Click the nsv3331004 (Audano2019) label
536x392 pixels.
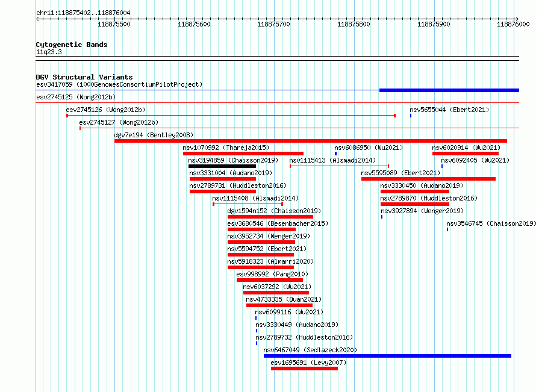click(231, 173)
